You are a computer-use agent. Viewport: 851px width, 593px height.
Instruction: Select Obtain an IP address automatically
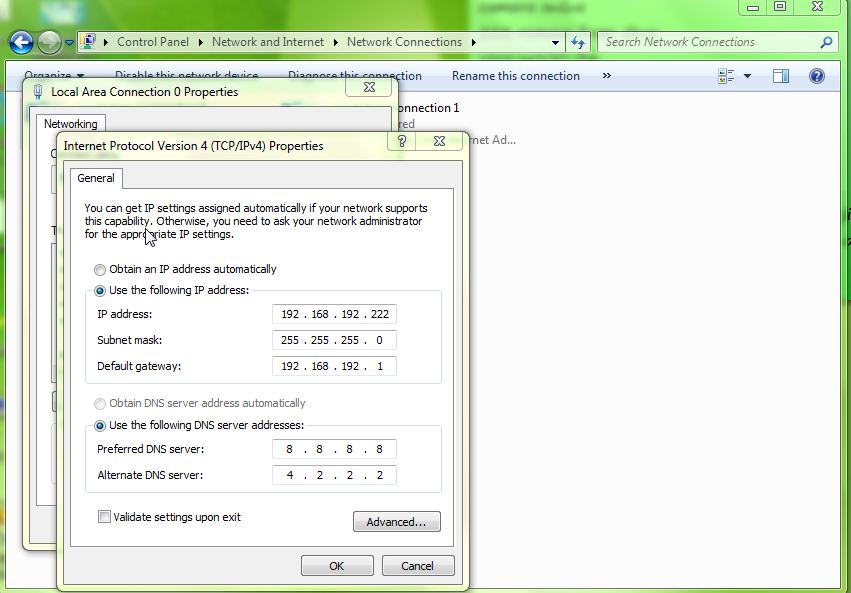[x=99, y=269]
